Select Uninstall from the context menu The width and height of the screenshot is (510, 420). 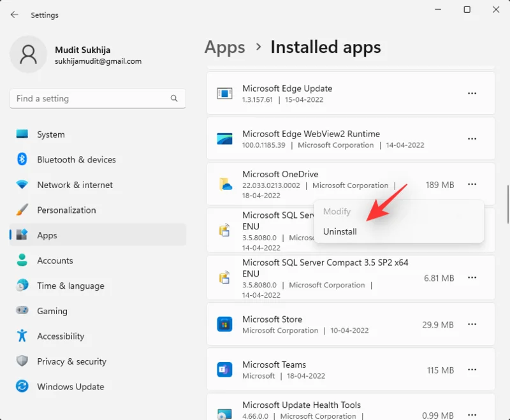click(x=340, y=231)
